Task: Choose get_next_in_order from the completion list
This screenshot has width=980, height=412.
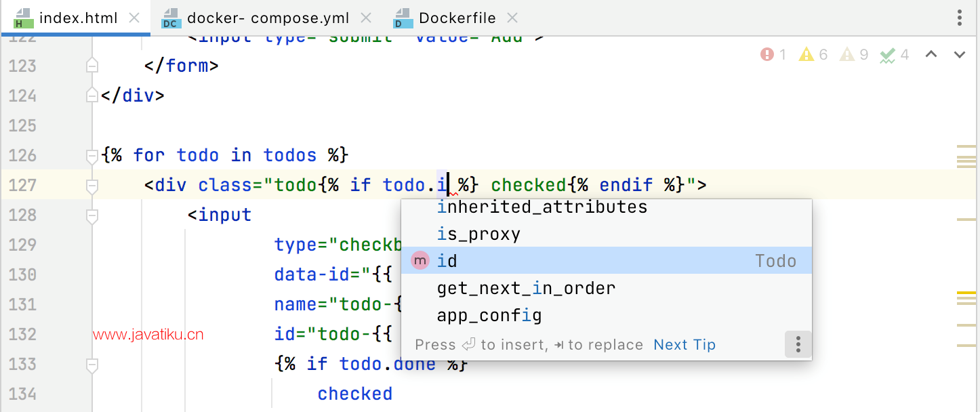Action: 607,288
